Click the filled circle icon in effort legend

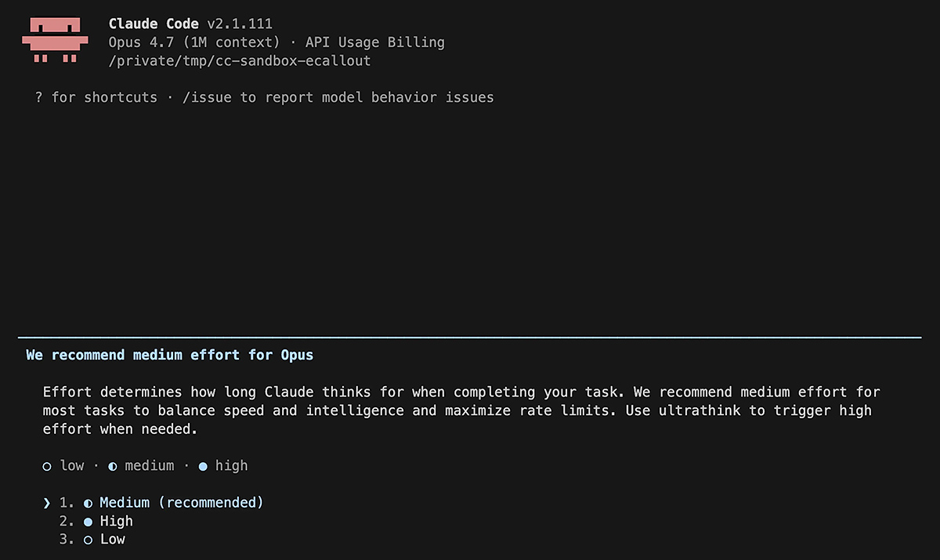(203, 466)
